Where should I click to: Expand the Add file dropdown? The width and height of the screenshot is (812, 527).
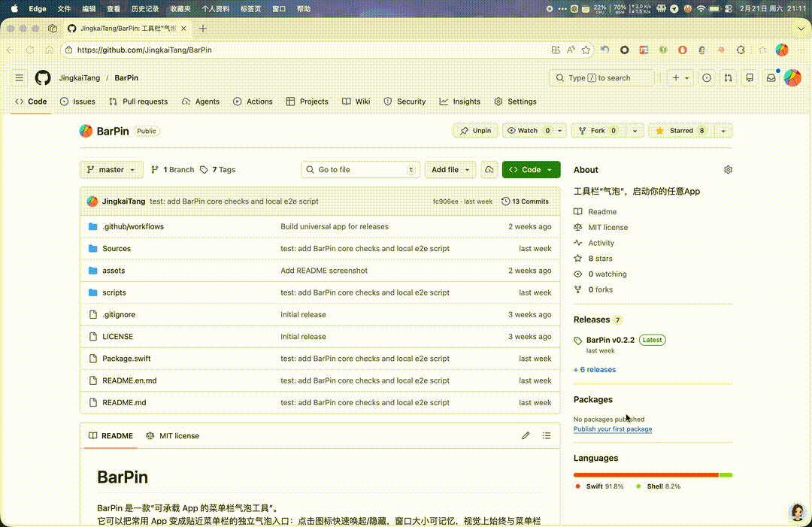pyautogui.click(x=450, y=170)
